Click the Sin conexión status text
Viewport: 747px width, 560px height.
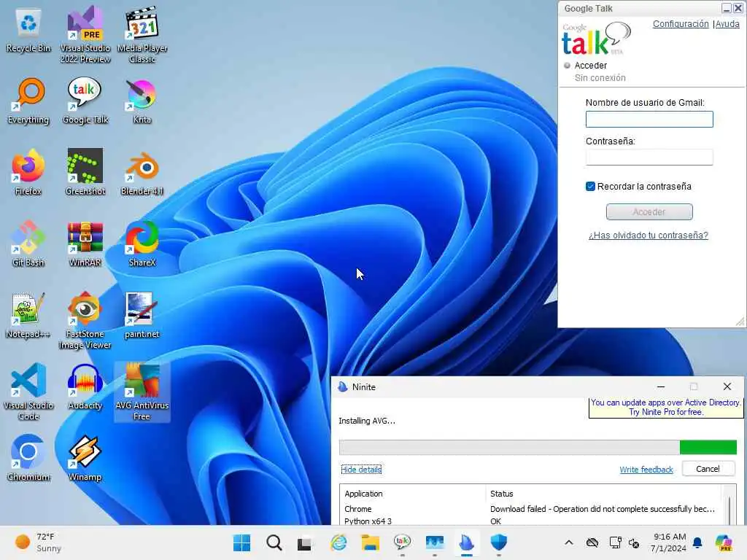[x=600, y=77]
